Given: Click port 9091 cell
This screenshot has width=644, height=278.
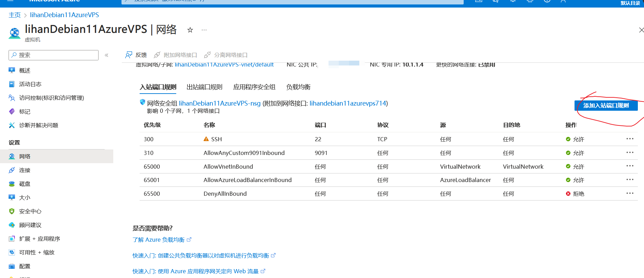Looking at the screenshot, I should coord(321,153).
